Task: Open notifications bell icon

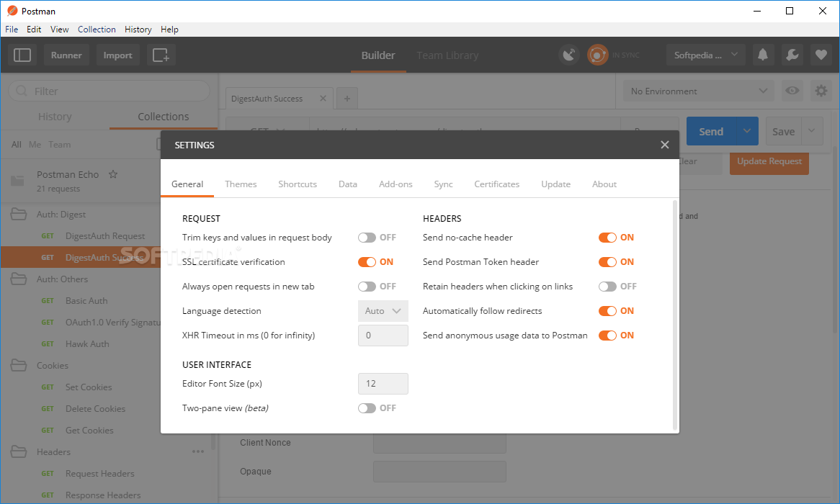Action: (763, 55)
